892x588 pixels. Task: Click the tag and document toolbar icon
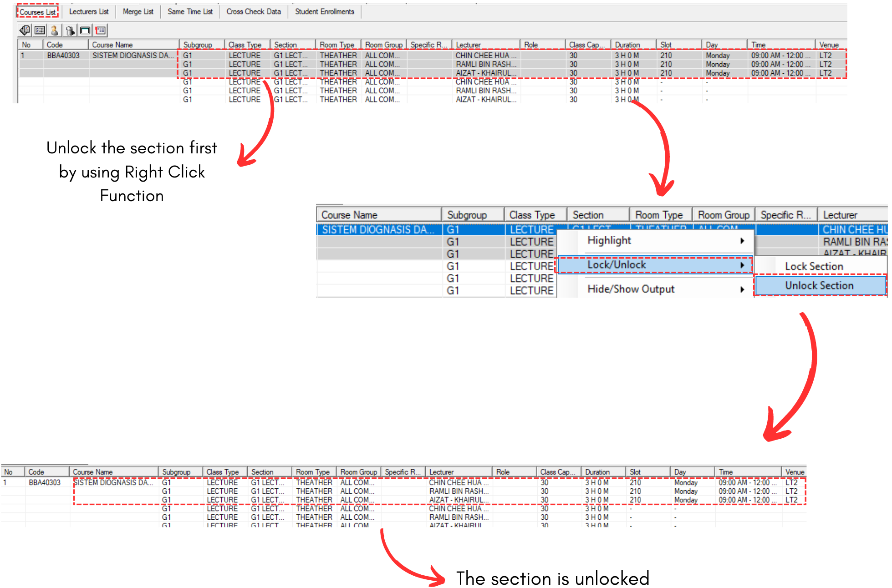tap(25, 30)
